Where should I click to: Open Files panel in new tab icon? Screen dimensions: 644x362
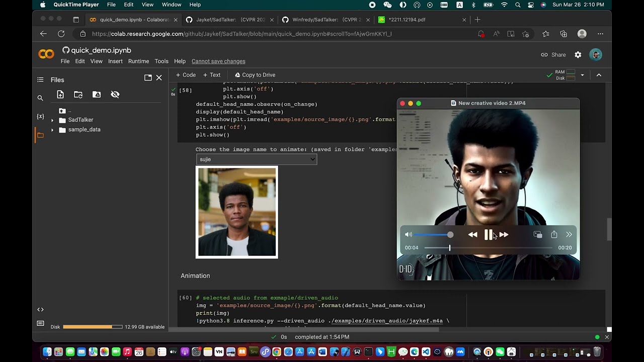click(148, 77)
